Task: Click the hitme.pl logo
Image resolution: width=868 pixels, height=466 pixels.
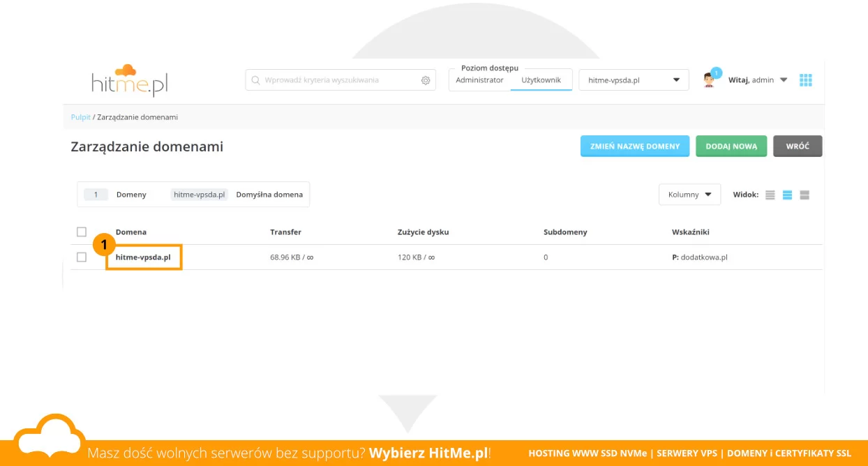Action: 130,80
